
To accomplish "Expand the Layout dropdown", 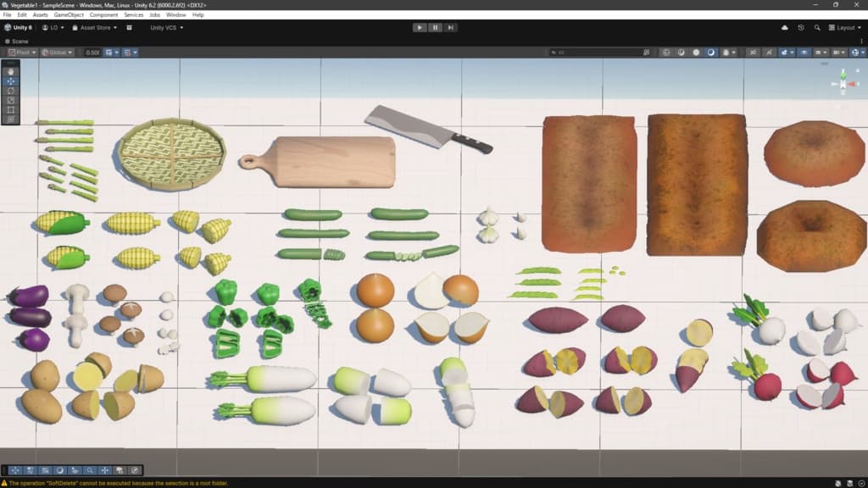I will 845,28.
